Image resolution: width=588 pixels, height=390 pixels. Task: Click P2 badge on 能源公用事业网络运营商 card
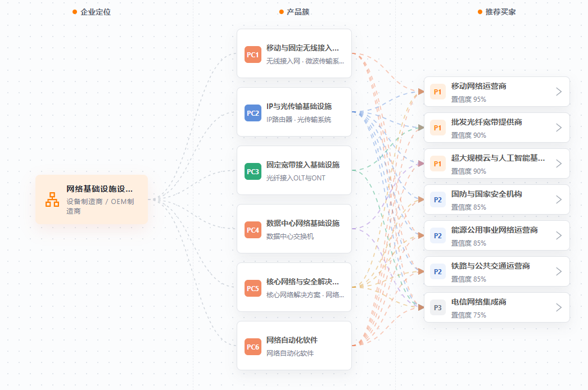(x=437, y=236)
